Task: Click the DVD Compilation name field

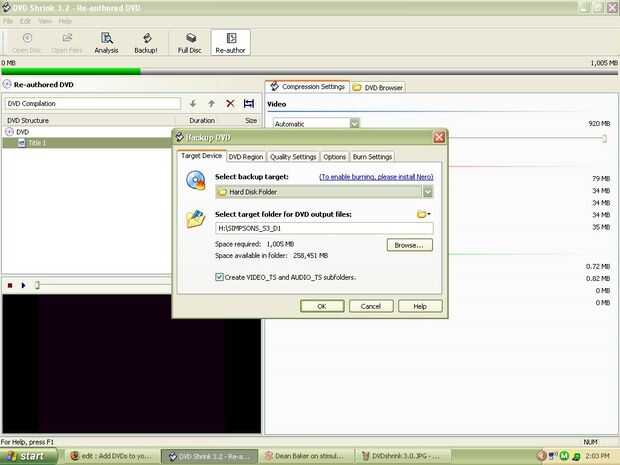Action: pyautogui.click(x=93, y=104)
